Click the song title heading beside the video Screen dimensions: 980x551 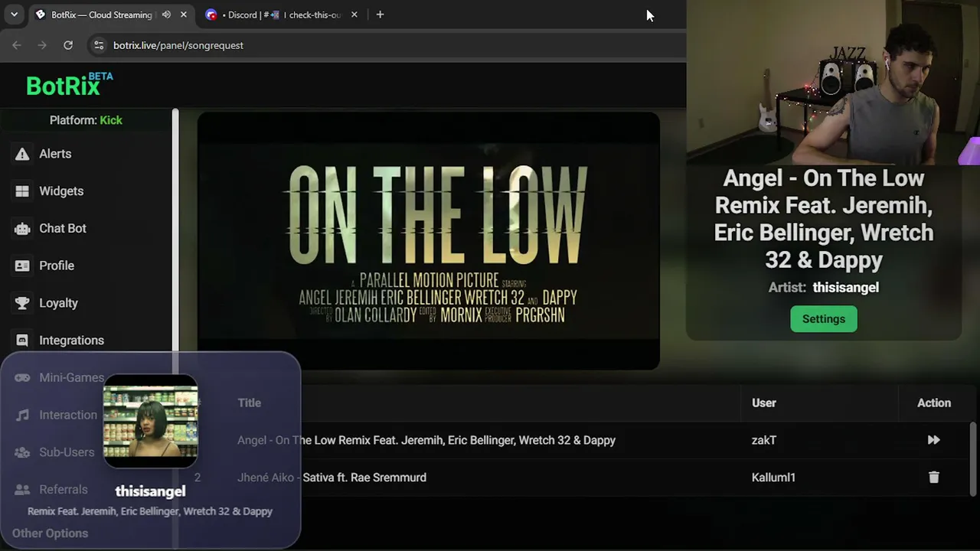[824, 219]
